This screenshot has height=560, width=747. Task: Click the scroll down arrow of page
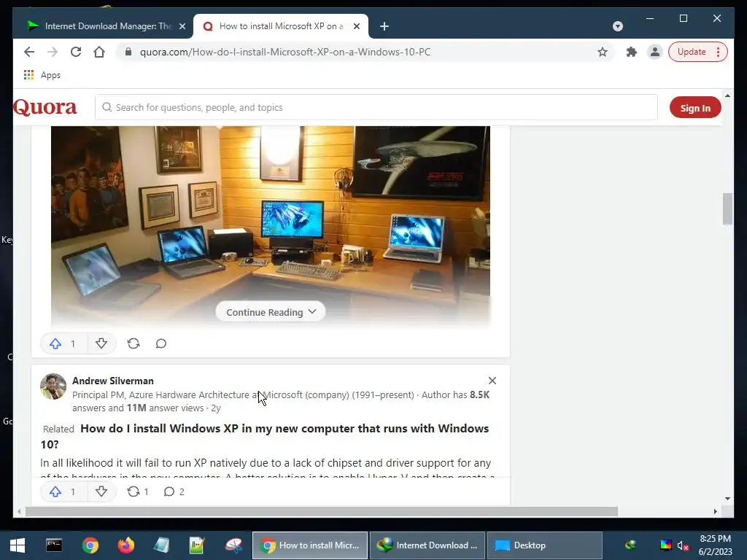click(727, 499)
